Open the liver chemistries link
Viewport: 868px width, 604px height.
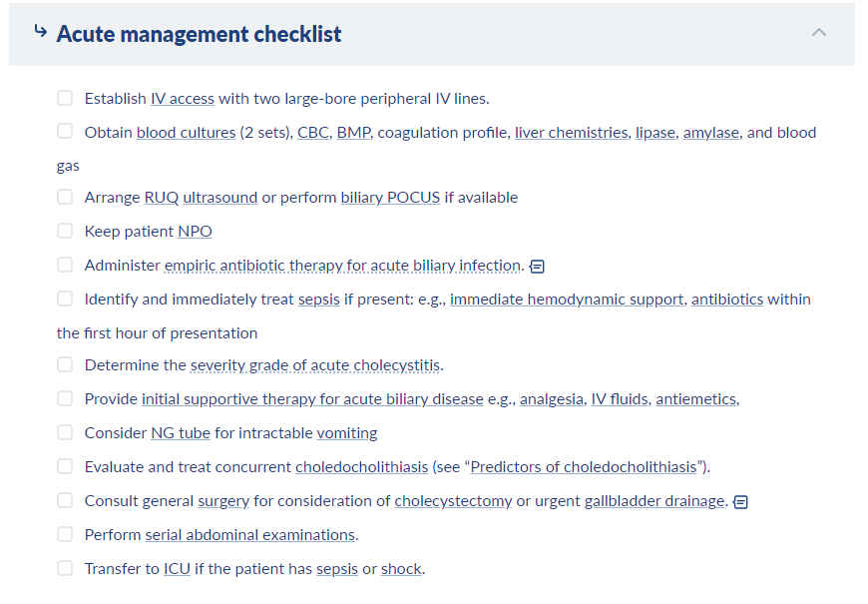pos(572,133)
